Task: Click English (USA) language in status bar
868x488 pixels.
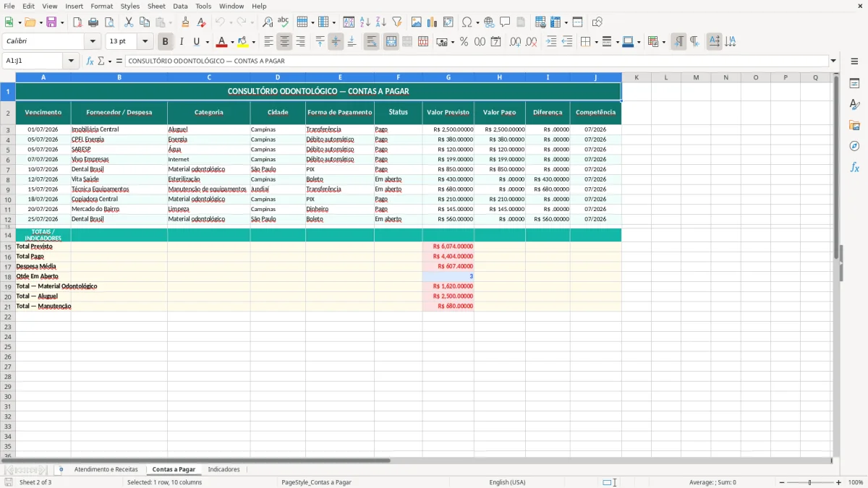Action: click(507, 482)
